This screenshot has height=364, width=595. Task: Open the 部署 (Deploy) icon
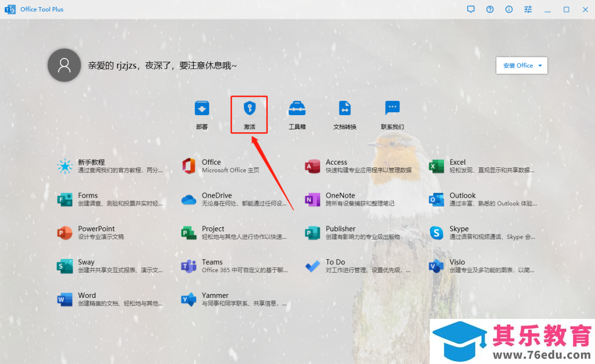tap(202, 108)
